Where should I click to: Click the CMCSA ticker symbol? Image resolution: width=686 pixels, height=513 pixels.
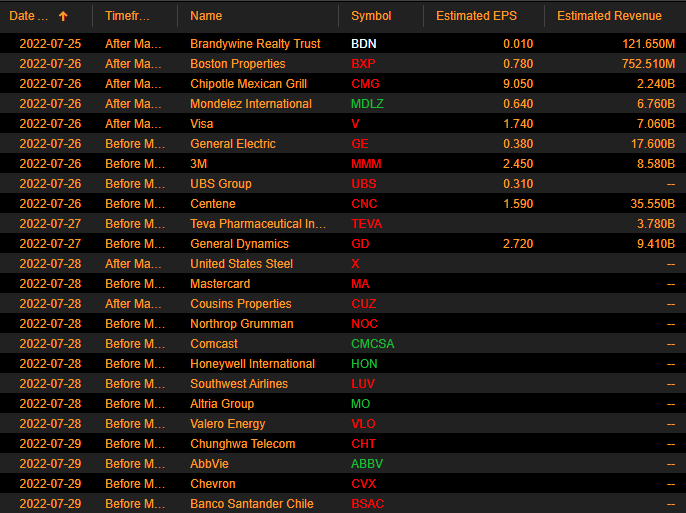pos(372,344)
